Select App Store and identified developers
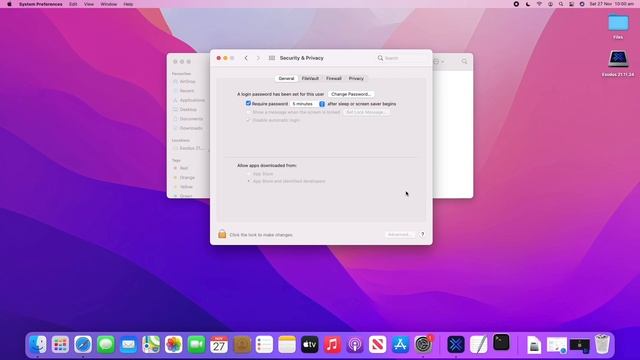 pos(249,181)
